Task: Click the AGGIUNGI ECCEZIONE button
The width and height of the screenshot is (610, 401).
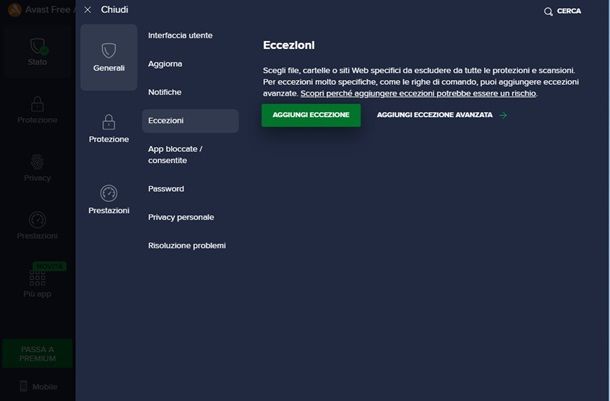Action: pos(311,115)
